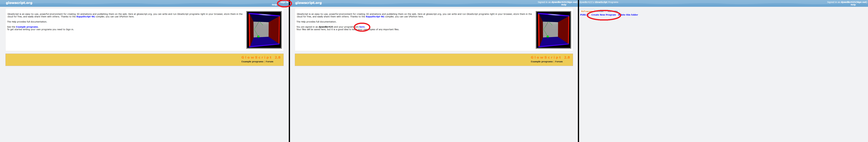Image resolution: width=868 pixels, height=142 pixels.
Task: Click the glowscript.org logo on the signed-out page
Action: pyautogui.click(x=19, y=3)
